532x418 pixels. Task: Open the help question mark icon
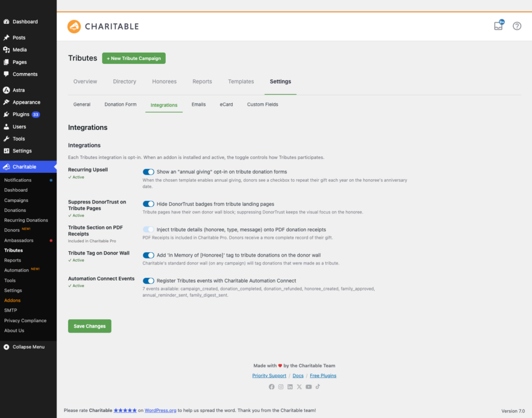pyautogui.click(x=516, y=26)
